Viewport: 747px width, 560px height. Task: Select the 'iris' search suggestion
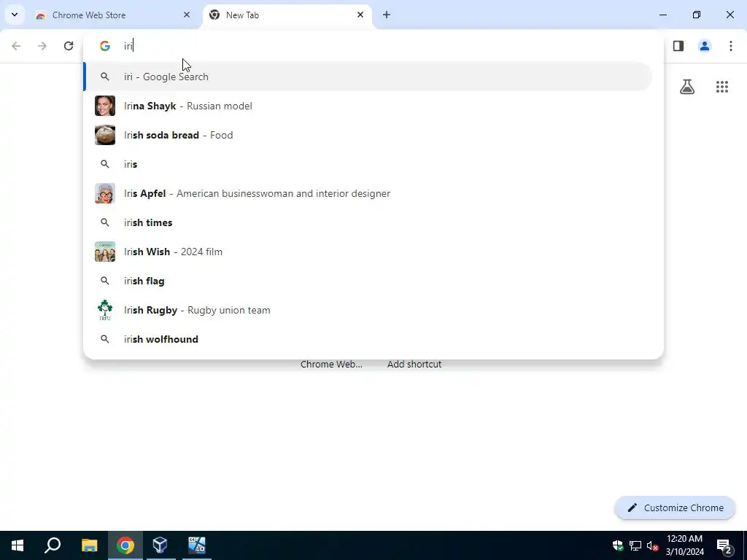(368, 164)
